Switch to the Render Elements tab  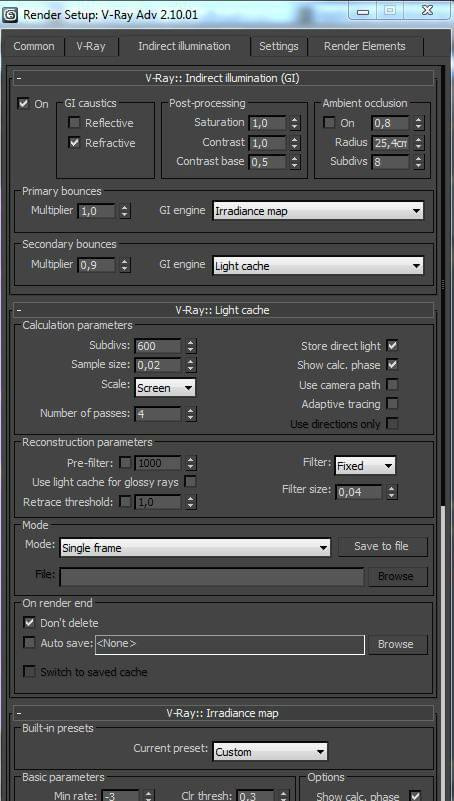click(x=364, y=46)
